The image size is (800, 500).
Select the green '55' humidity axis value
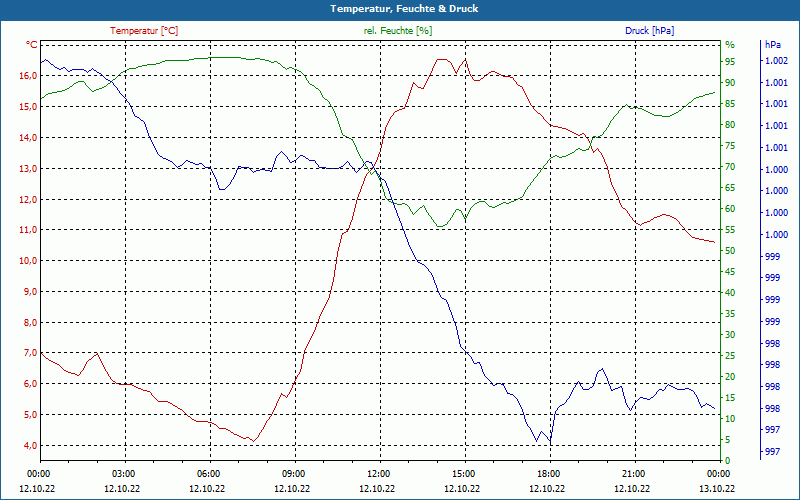click(x=730, y=230)
